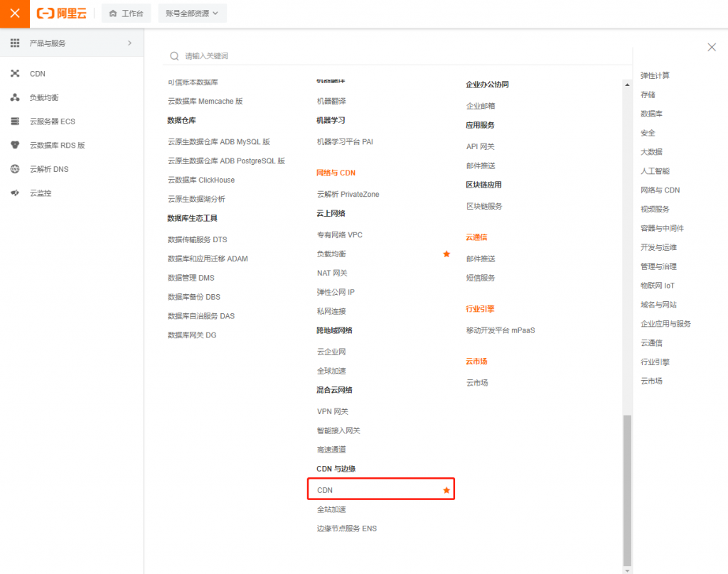Open the database migration ADAM link
The height and width of the screenshot is (574, 728).
(x=208, y=259)
